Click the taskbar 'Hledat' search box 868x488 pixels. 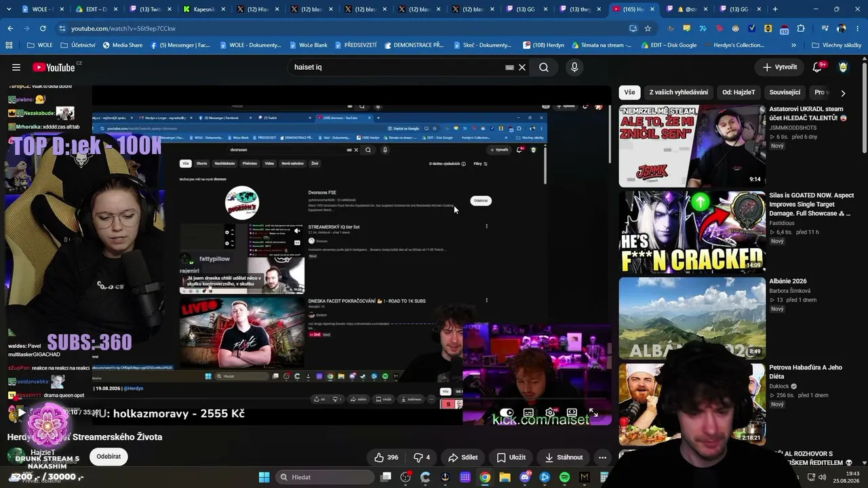325,477
